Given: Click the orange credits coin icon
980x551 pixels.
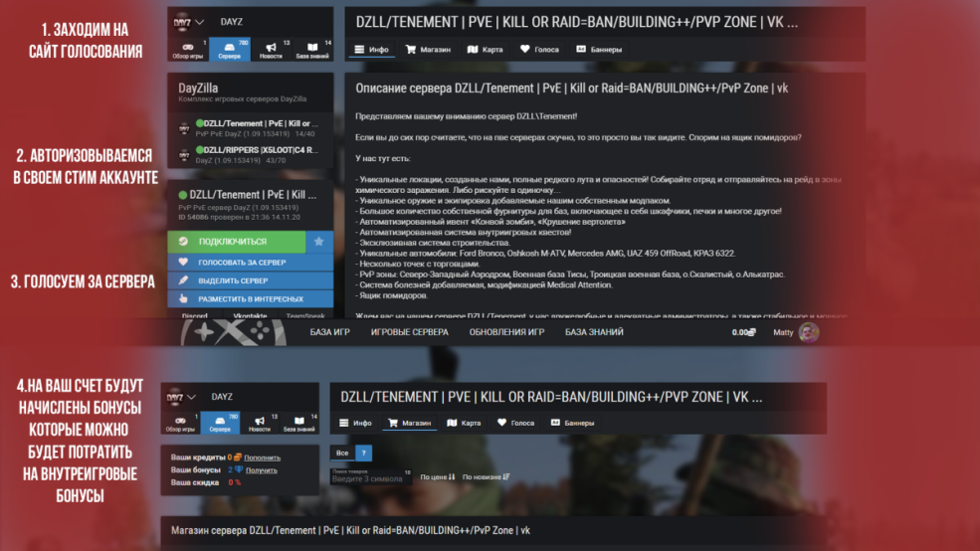Looking at the screenshot, I should tap(238, 458).
